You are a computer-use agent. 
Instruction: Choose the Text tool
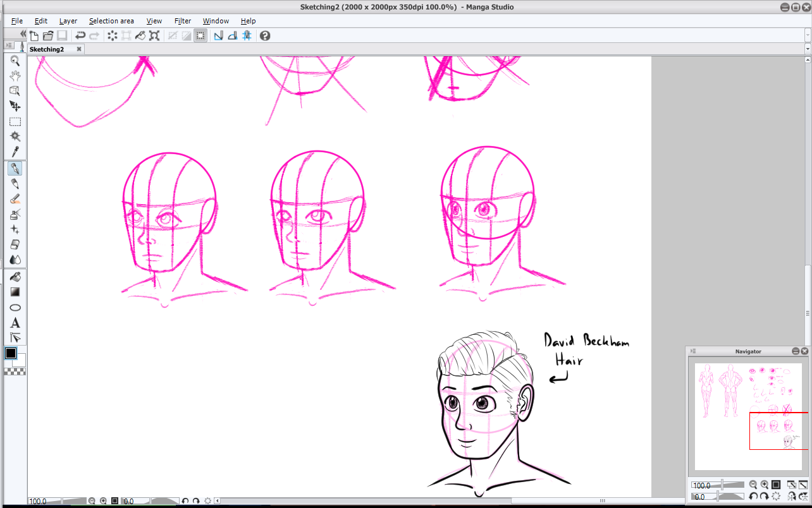pos(15,323)
